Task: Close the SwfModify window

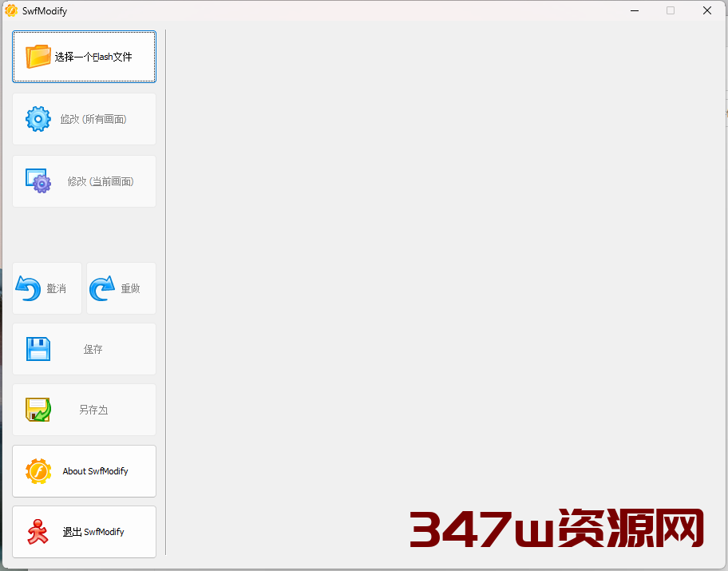Action: coord(707,10)
